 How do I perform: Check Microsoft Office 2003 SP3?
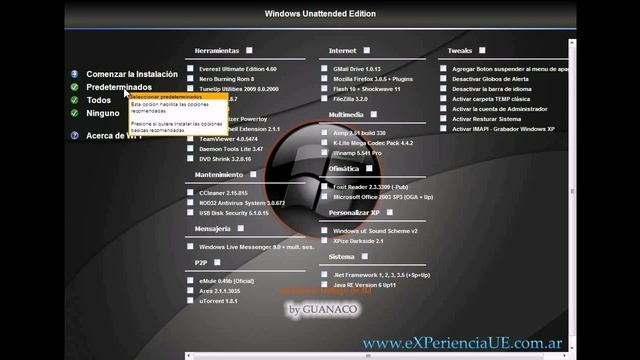(324, 196)
